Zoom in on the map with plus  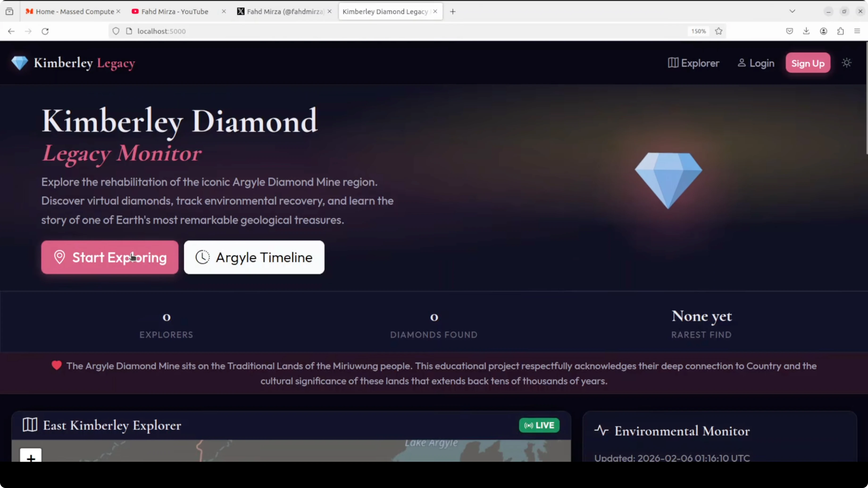pos(31,456)
